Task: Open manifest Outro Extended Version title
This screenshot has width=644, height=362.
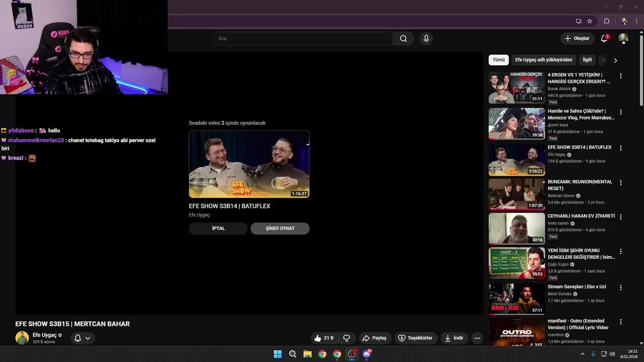Action: (578, 324)
